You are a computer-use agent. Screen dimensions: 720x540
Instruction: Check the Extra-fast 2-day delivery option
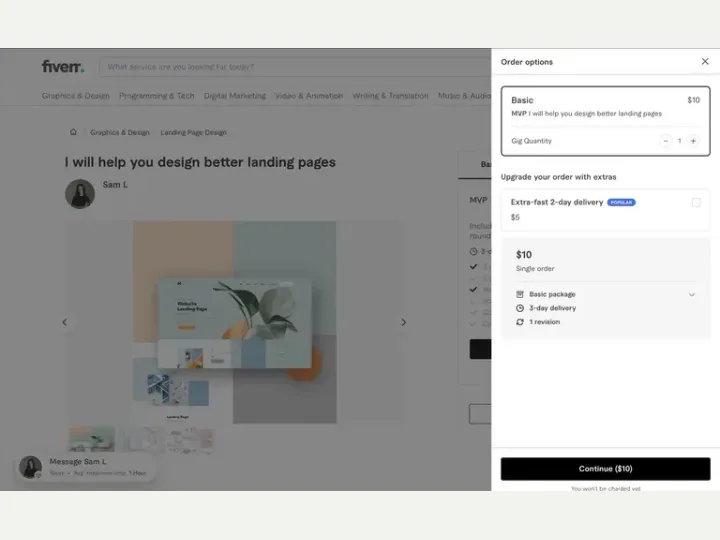point(696,202)
